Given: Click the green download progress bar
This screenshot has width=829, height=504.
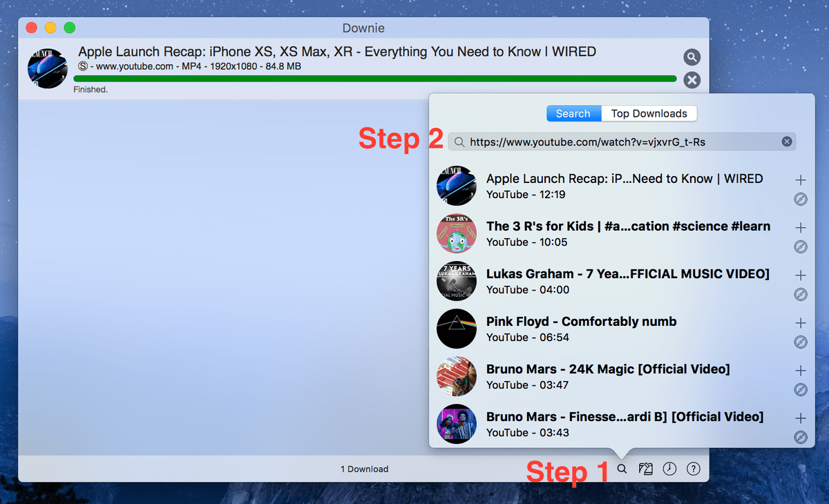Looking at the screenshot, I should pyautogui.click(x=375, y=79).
